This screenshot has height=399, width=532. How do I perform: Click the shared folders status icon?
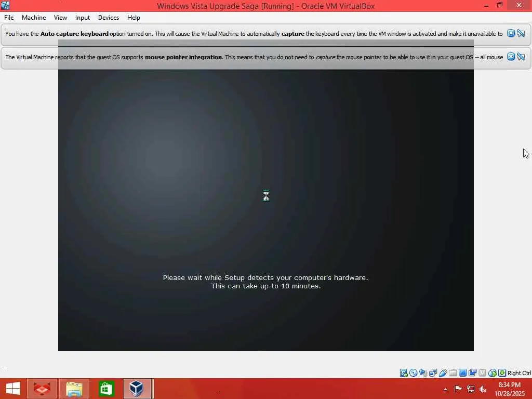[453, 373]
